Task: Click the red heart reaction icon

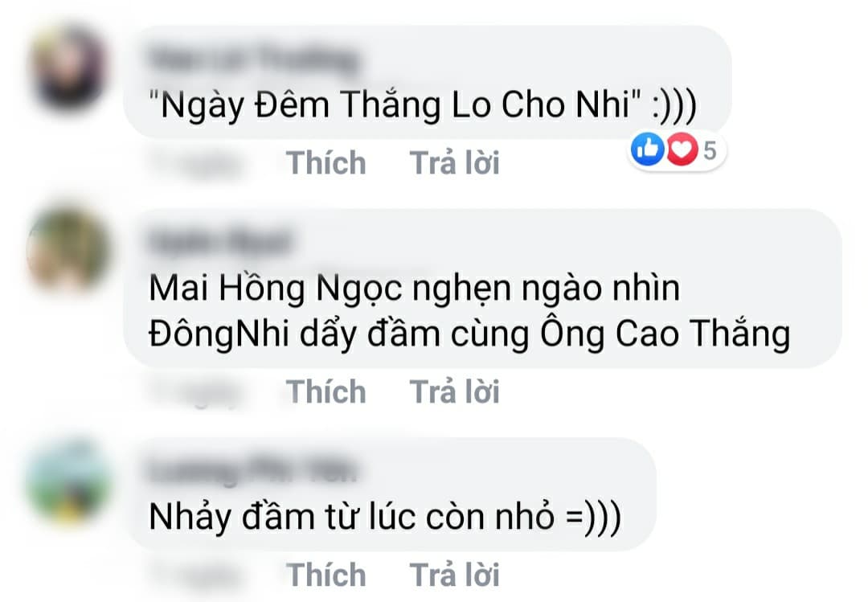Action: coord(682,149)
